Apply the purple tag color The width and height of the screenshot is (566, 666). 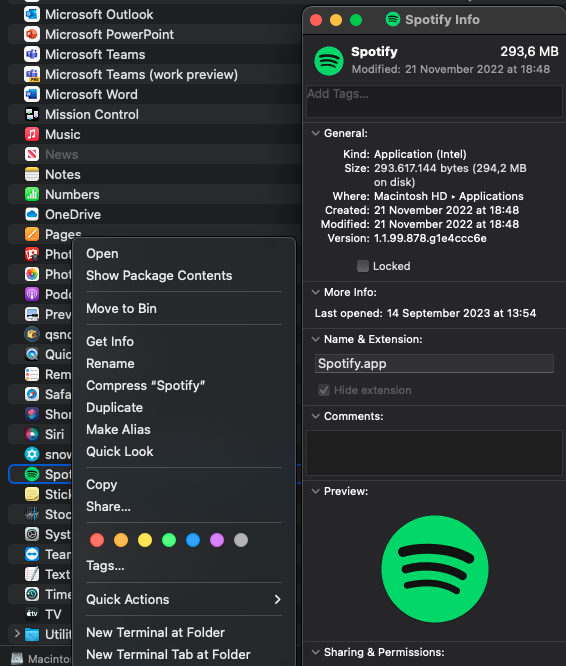[x=217, y=540]
